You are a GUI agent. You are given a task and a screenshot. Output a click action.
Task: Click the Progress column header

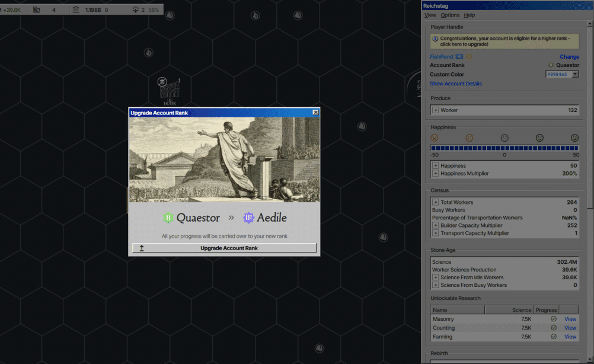coord(546,310)
